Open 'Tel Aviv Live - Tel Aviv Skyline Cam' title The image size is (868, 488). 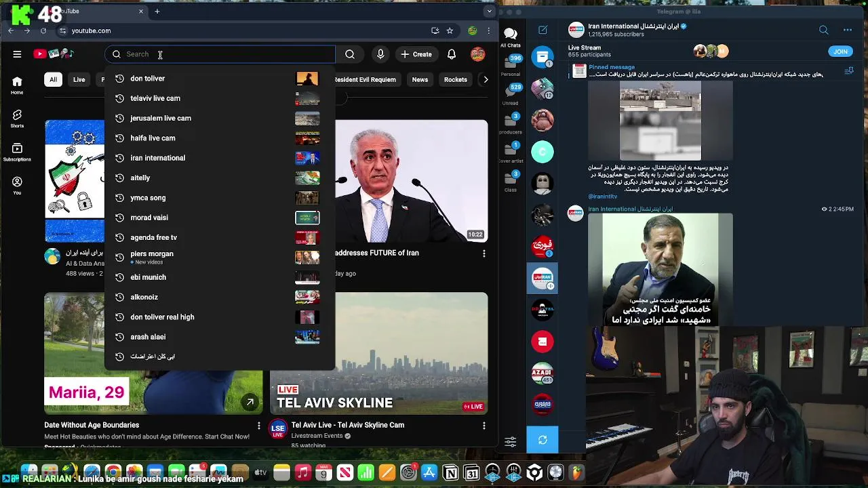(x=348, y=425)
